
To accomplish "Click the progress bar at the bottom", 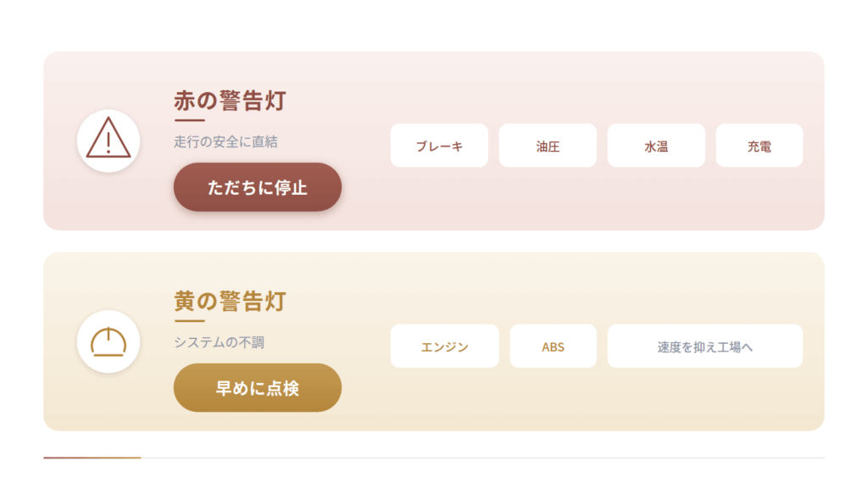I will click(434, 457).
